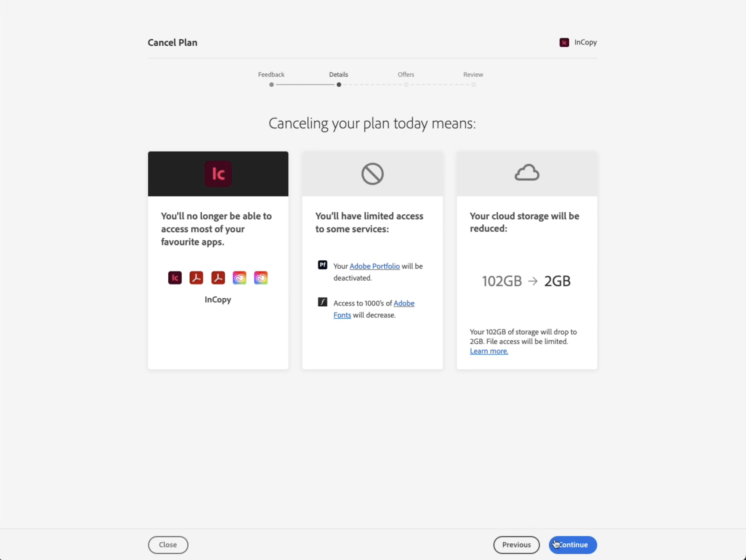Click the Close button
The image size is (746, 560).
(x=167, y=544)
